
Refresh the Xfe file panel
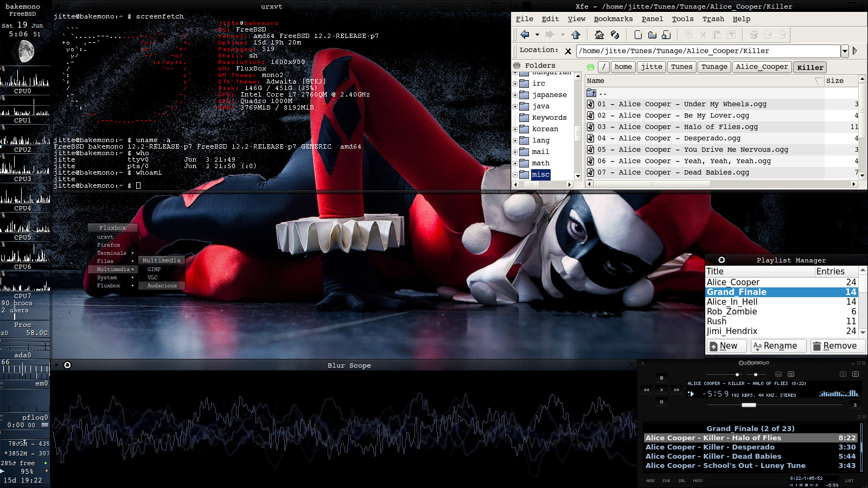[x=615, y=35]
